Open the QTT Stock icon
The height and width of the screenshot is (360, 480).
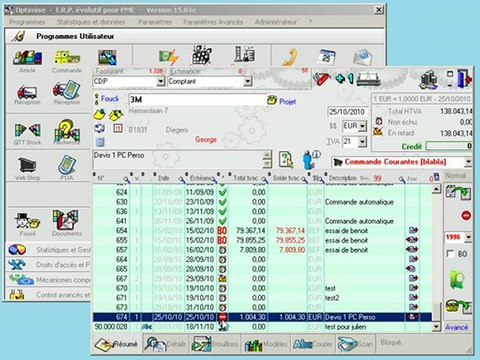pyautogui.click(x=27, y=130)
